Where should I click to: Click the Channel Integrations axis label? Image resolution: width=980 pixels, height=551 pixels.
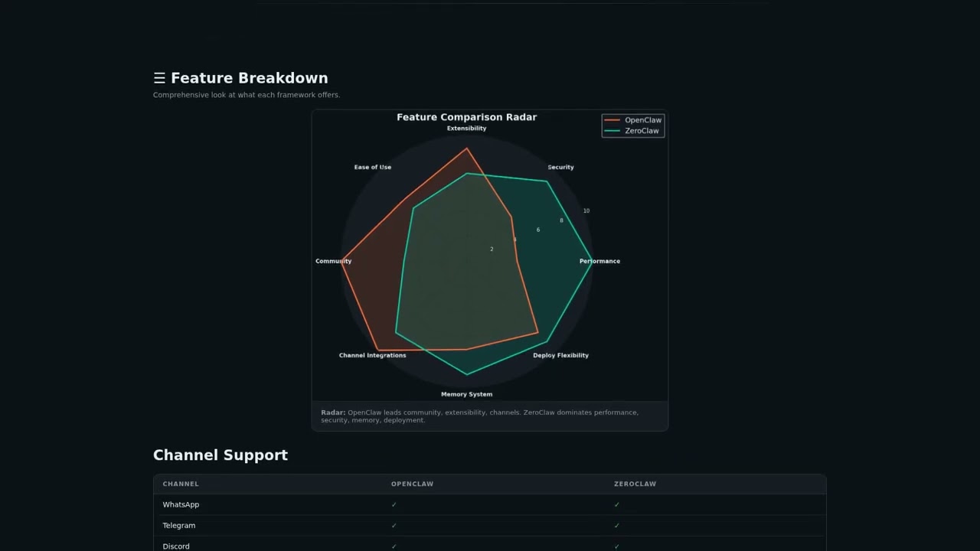(372, 355)
